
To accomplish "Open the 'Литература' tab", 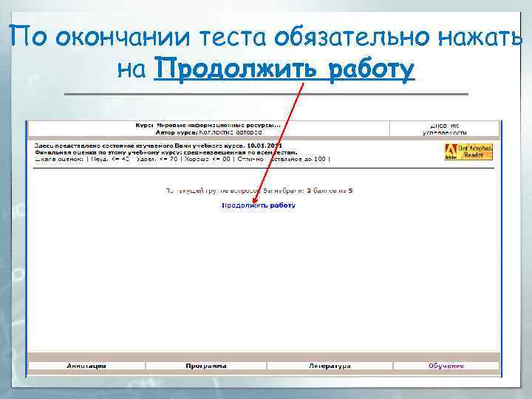I will click(x=330, y=366).
